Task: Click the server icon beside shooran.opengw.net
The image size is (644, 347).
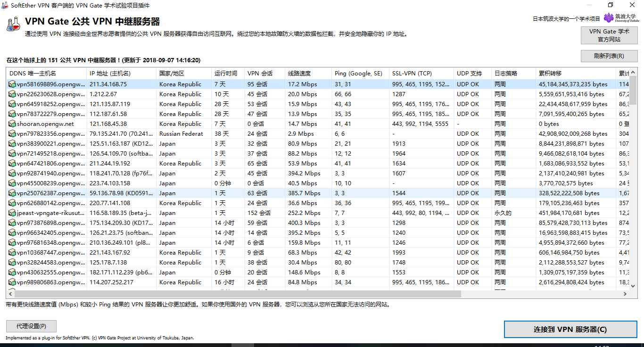Action: [x=12, y=124]
